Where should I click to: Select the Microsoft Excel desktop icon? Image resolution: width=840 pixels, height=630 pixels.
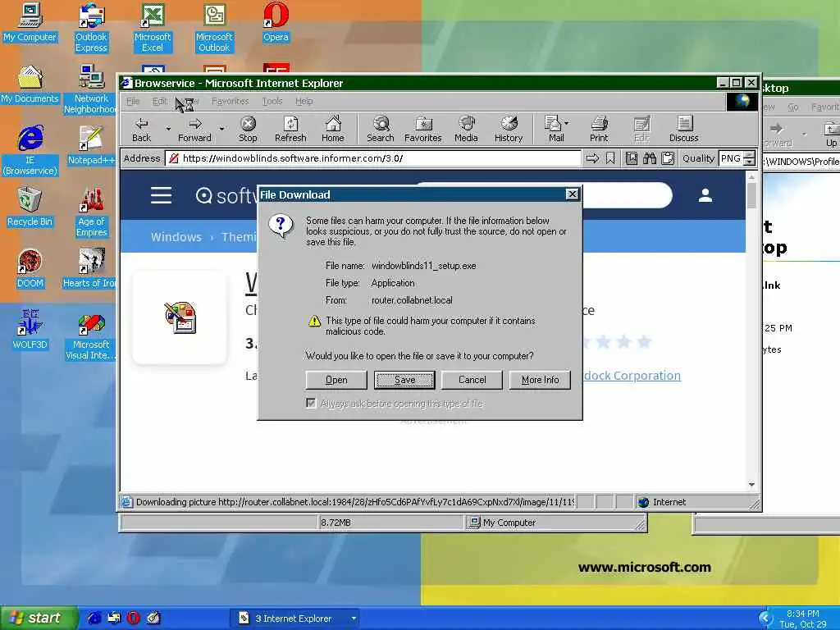[153, 27]
